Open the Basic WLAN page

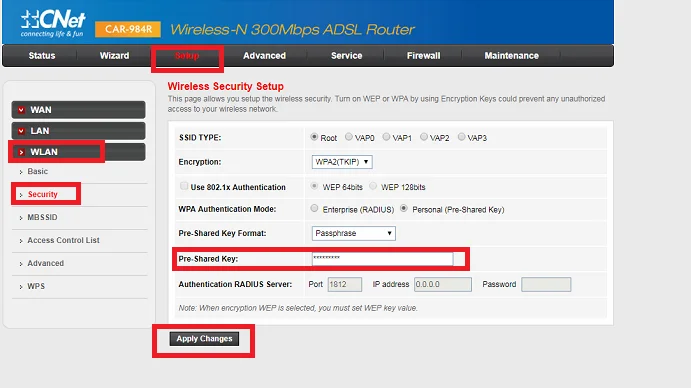tap(37, 171)
